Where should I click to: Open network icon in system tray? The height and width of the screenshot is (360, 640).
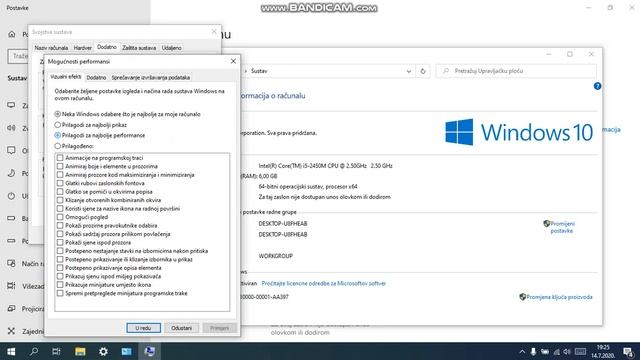point(556,351)
